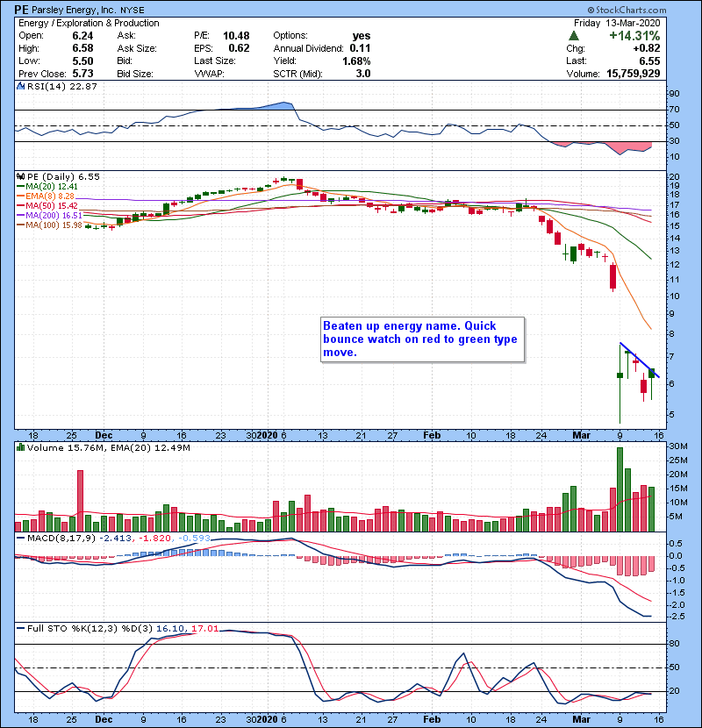Screen dimensions: 702x728
Task: Click the RSI(14) 22.87 label
Action: point(61,86)
